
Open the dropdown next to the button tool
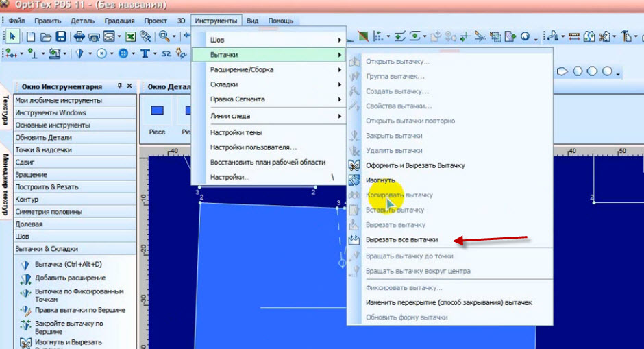tap(133, 54)
